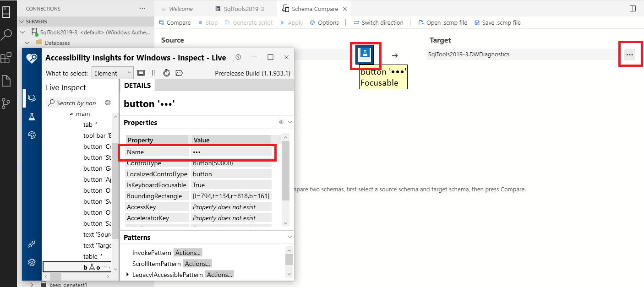The width and height of the screenshot is (644, 287).
Task: Switch to the Welcome tab
Action: coord(182,8)
